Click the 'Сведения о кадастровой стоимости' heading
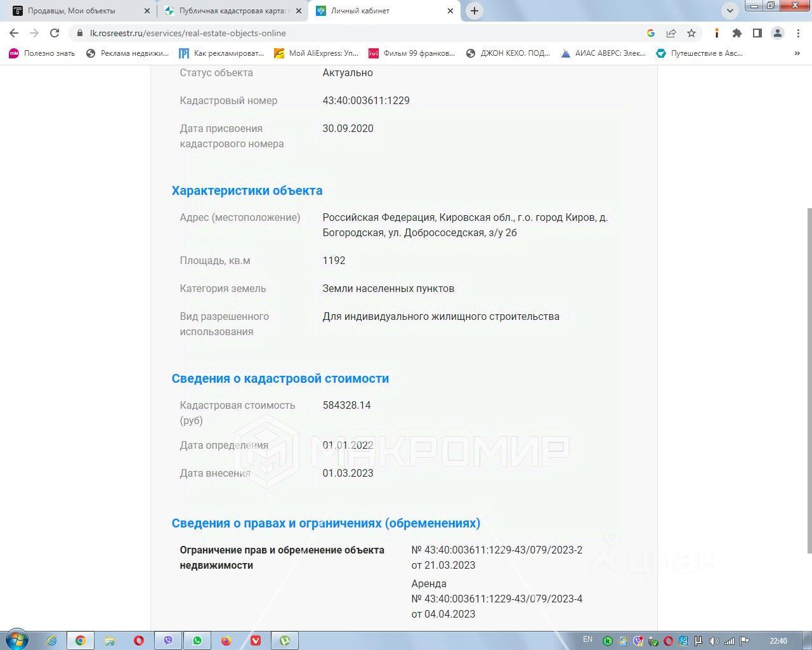 pyautogui.click(x=280, y=378)
